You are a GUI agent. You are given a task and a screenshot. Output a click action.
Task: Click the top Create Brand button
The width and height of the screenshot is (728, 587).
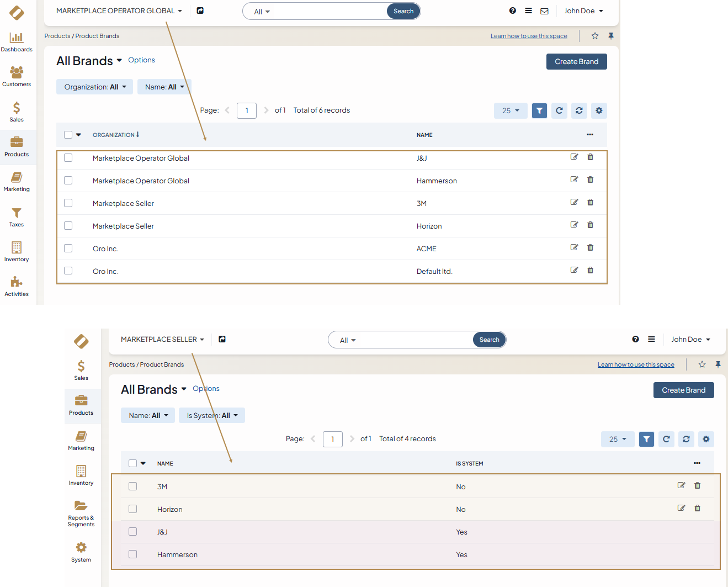pyautogui.click(x=576, y=62)
